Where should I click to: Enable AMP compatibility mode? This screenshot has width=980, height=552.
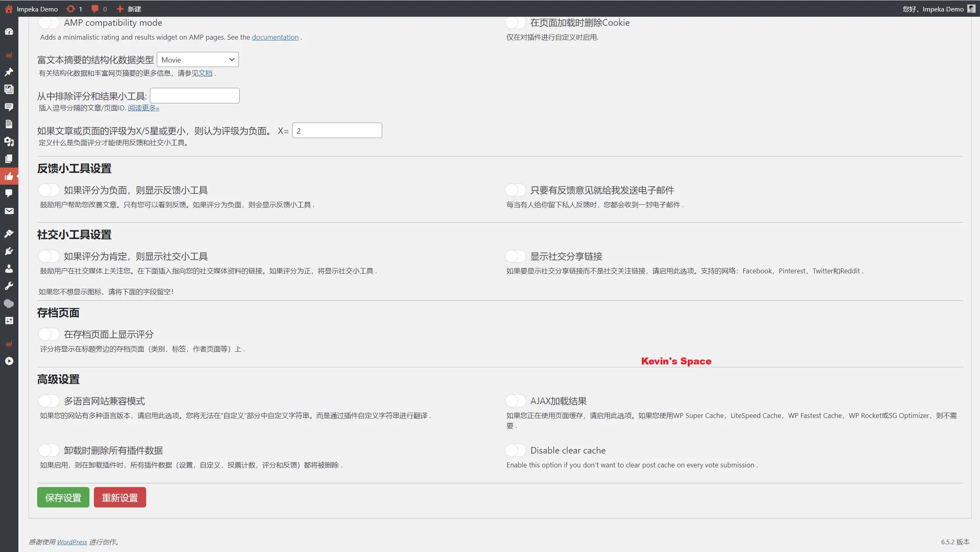tap(49, 22)
